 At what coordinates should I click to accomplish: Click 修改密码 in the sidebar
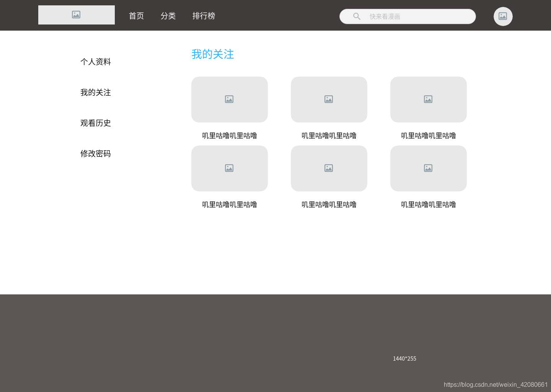[96, 154]
